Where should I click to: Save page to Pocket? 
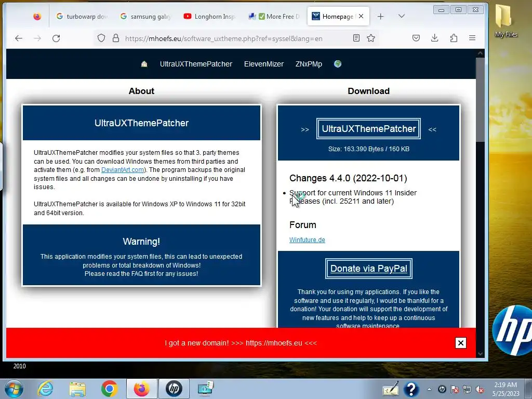[x=416, y=38]
